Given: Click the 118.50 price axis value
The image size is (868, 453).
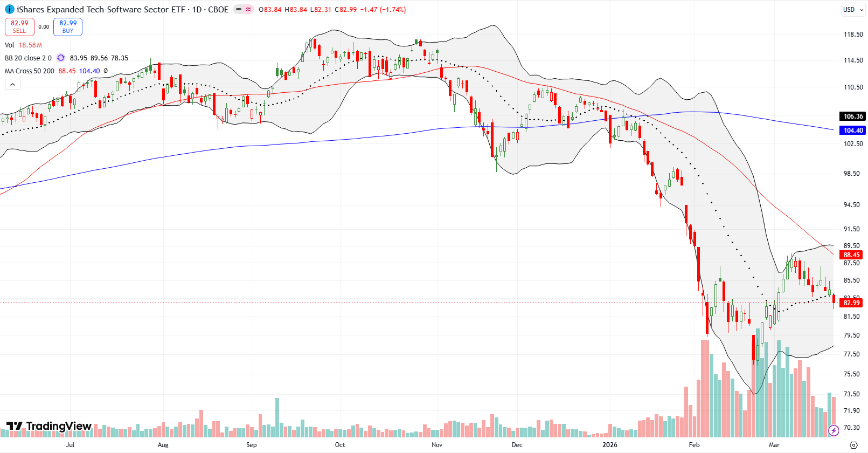Looking at the screenshot, I should [853, 34].
